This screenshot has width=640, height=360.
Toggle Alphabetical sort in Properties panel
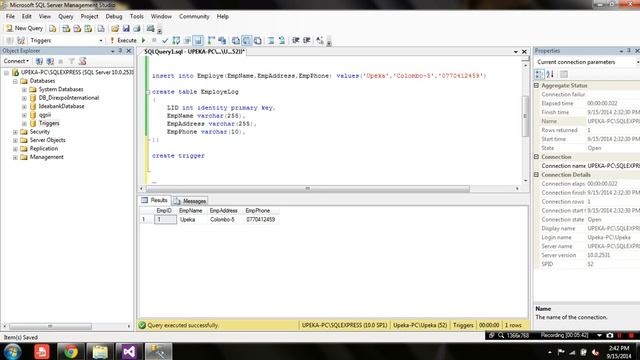tap(550, 74)
